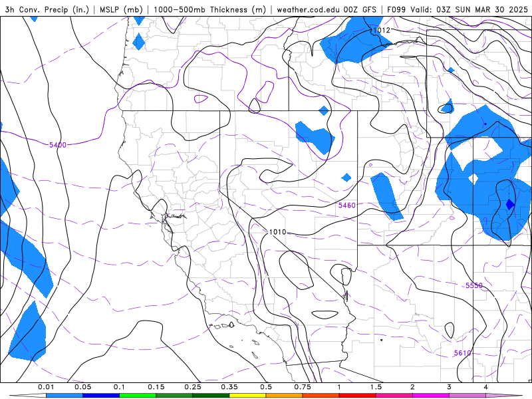Click the '1012' isobar label
This screenshot has width=532, height=399.
pos(382,30)
